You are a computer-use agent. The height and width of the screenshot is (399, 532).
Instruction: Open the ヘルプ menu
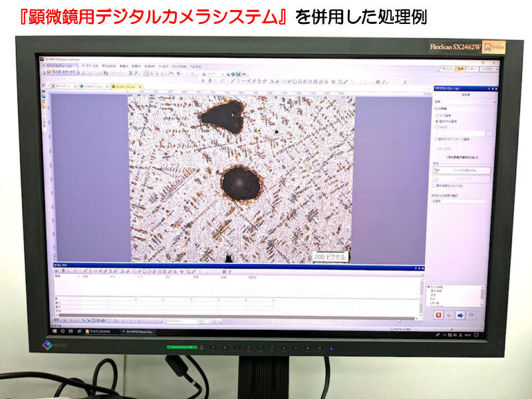point(195,66)
